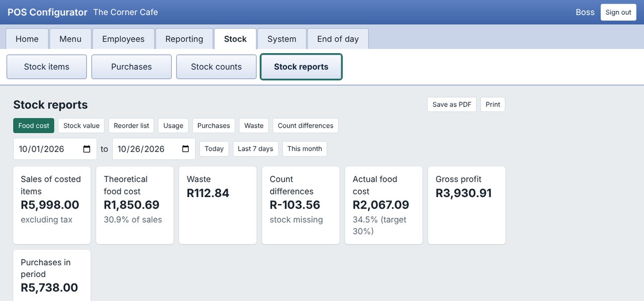Click the Actual food cost R2,067.09 value

(381, 205)
